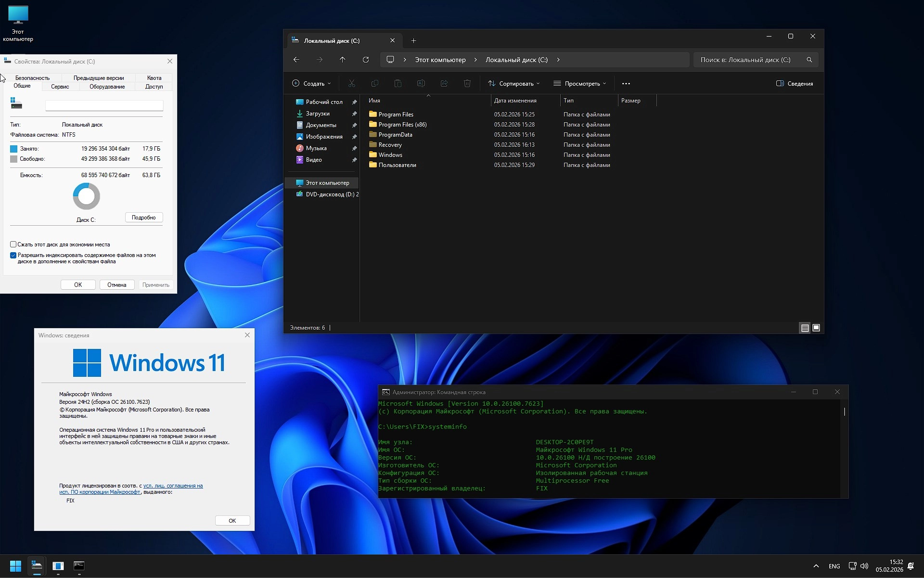Toggle the Сведения details pane
Viewport: 924px width, 578px height.
click(x=795, y=84)
